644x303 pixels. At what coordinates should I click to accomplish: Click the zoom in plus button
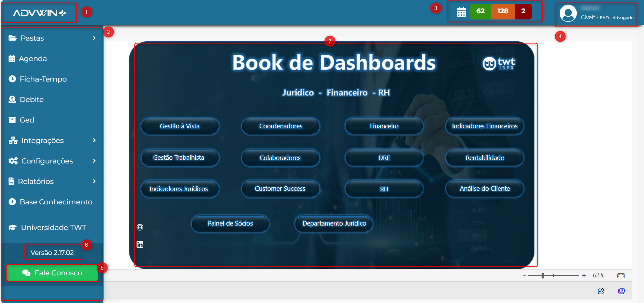[584, 275]
